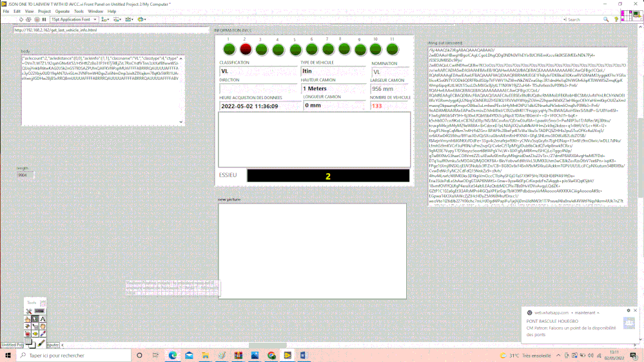Open the Tools menu
This screenshot has height=362, width=644.
click(79, 12)
